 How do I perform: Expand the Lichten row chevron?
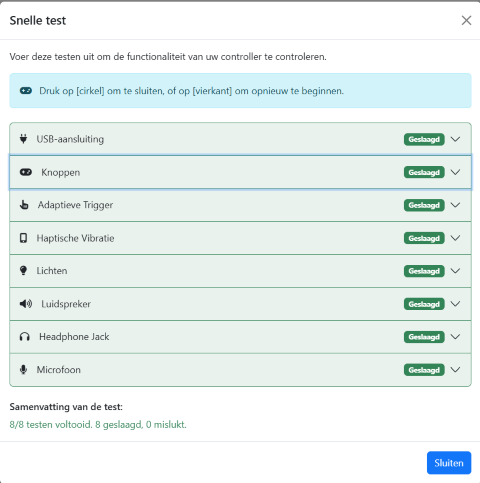(x=455, y=271)
